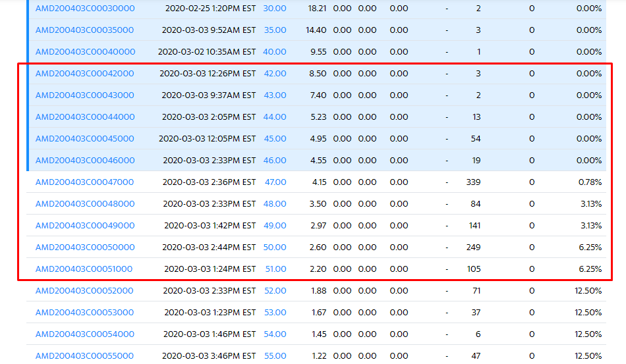Click trade date 2020-03-03 12:26PM EST

[x=208, y=73]
